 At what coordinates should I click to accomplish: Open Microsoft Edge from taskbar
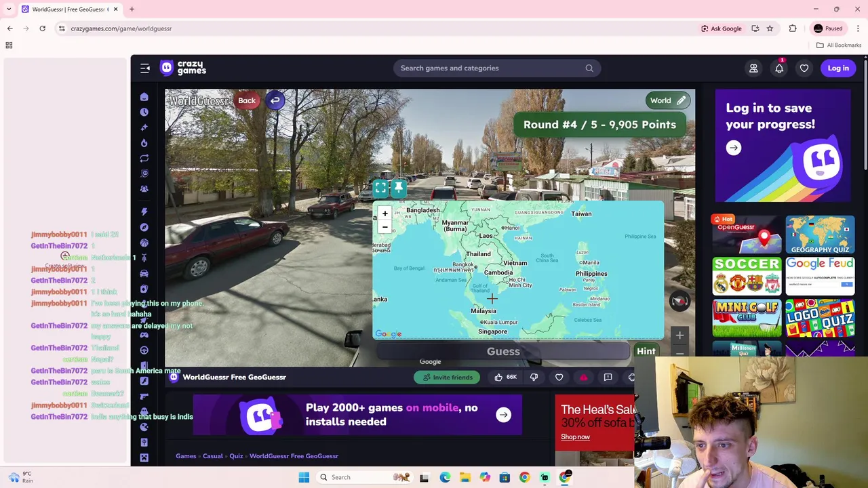[445, 477]
